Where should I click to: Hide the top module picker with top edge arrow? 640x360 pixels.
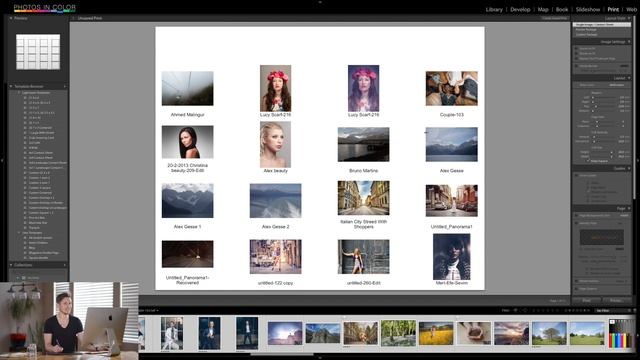(320, 2)
